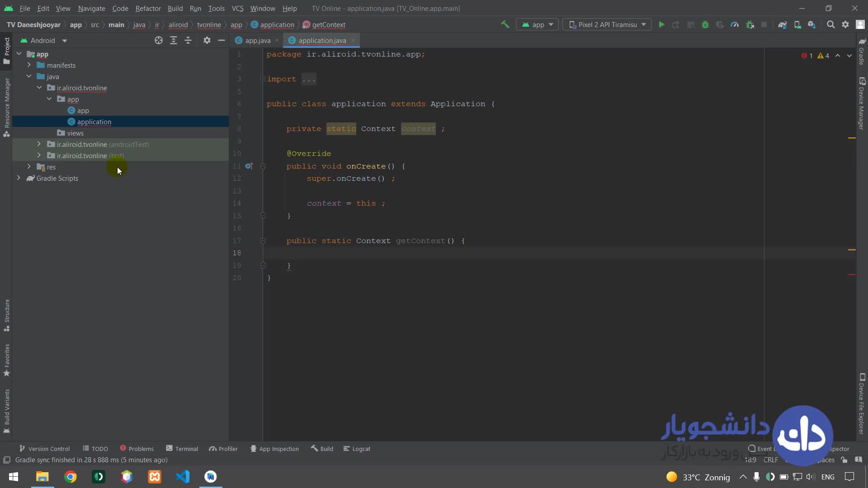The image size is (868, 488).
Task: Click the Profile app gauge icon
Action: [735, 25]
